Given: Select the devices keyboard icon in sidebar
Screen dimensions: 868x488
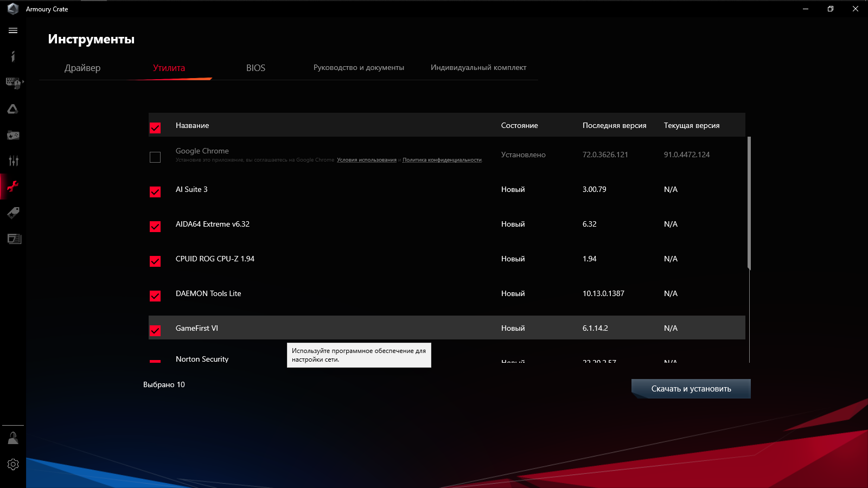Looking at the screenshot, I should tap(12, 83).
